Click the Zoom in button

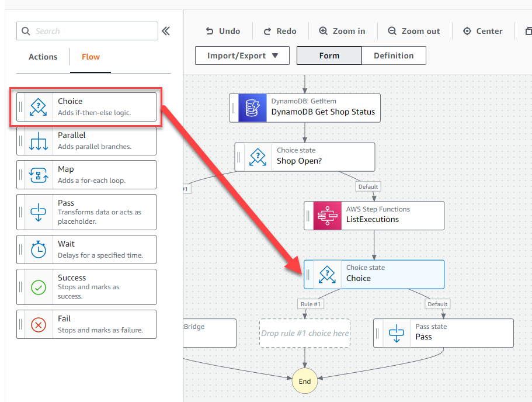click(342, 31)
